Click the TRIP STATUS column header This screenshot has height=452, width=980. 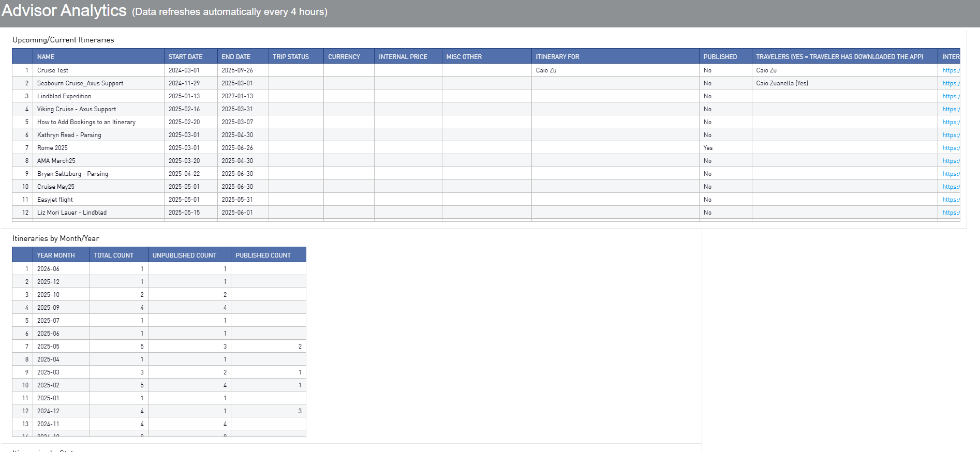point(291,57)
